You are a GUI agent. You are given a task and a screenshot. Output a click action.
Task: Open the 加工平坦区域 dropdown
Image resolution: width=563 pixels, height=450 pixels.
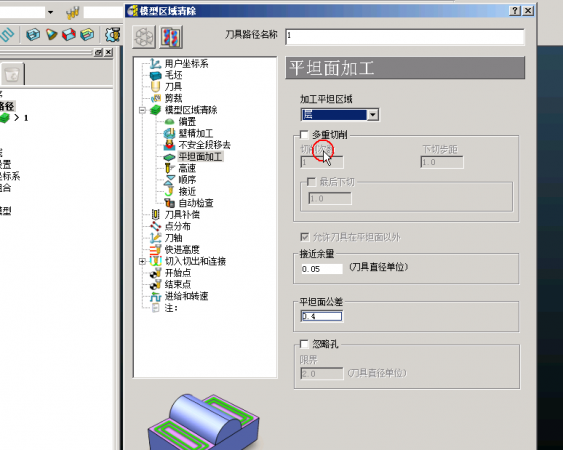click(x=373, y=115)
